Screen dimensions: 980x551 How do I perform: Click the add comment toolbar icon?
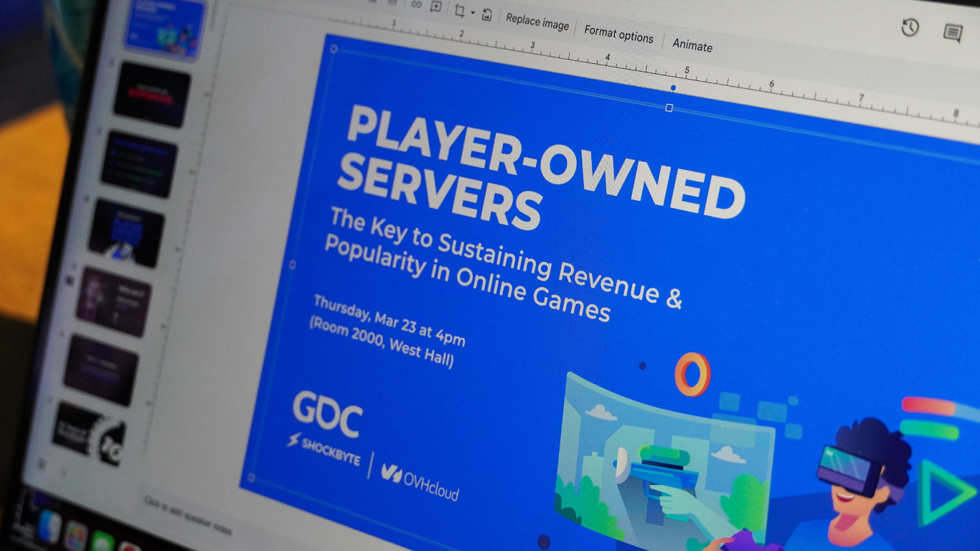click(x=435, y=6)
